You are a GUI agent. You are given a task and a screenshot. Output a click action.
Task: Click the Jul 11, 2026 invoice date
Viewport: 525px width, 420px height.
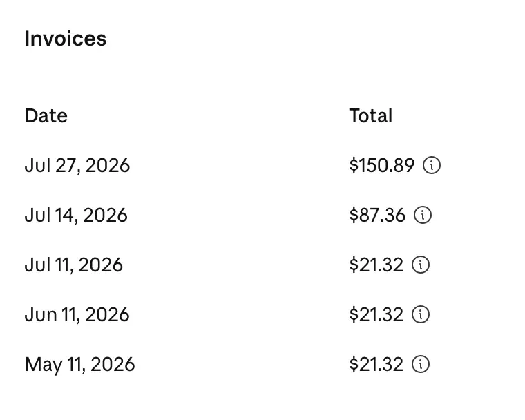[x=74, y=265]
